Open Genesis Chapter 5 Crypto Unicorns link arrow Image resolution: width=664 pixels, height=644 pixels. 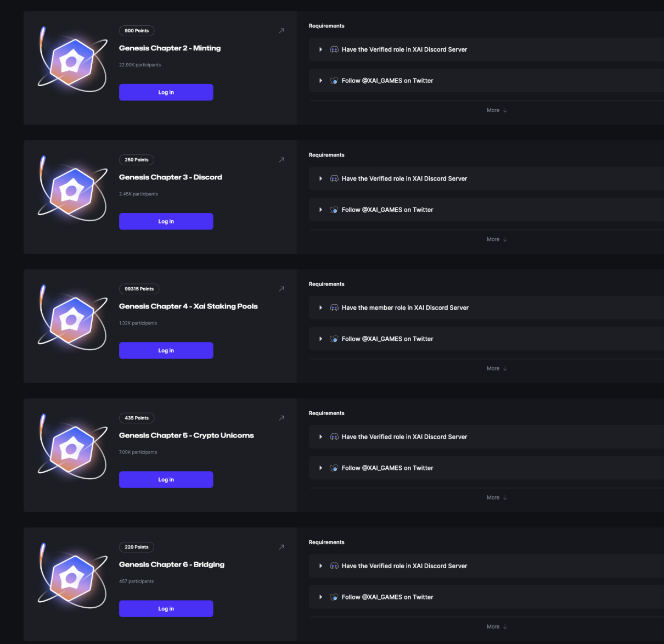[x=282, y=418]
